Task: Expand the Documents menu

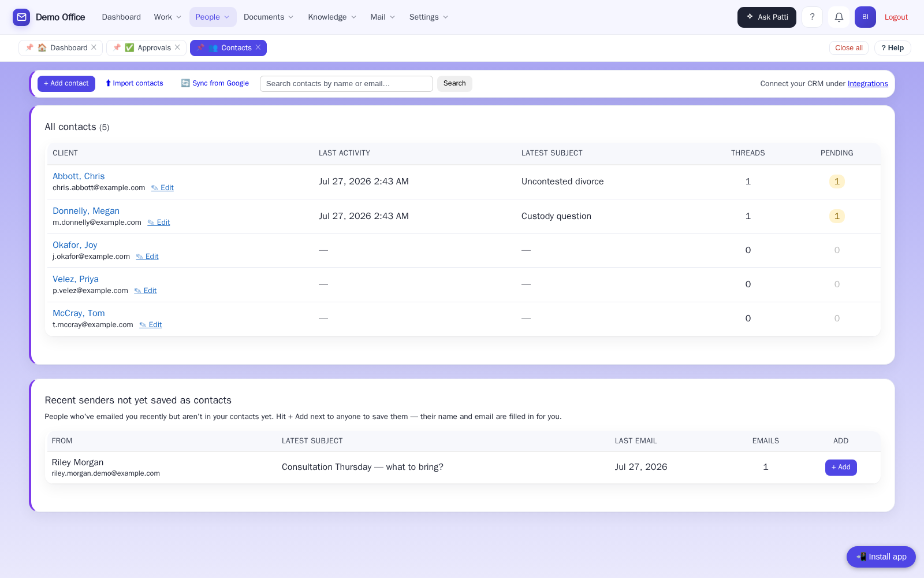Action: (x=269, y=17)
